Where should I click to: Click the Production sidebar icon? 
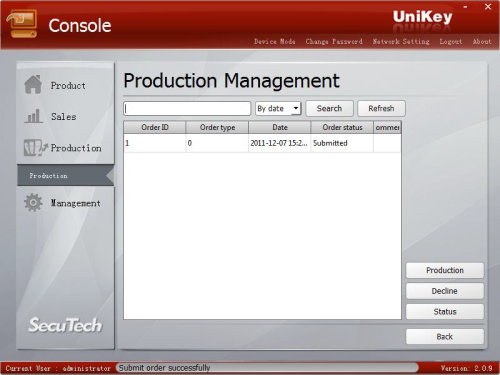coord(35,148)
